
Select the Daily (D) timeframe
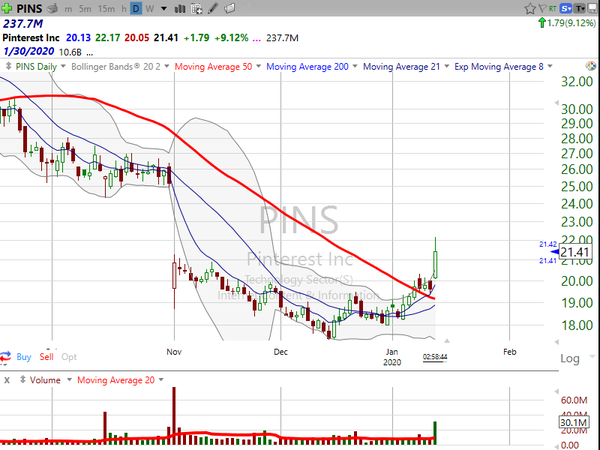136,8
